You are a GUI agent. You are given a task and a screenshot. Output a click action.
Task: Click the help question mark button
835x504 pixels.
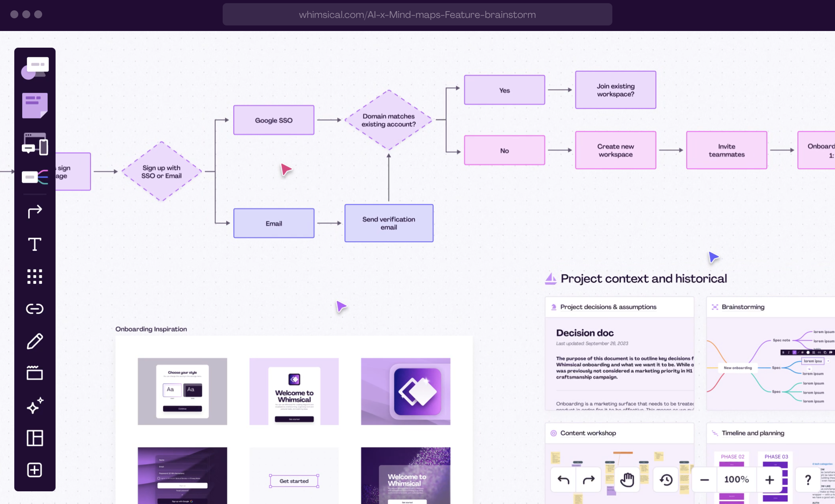[808, 480]
